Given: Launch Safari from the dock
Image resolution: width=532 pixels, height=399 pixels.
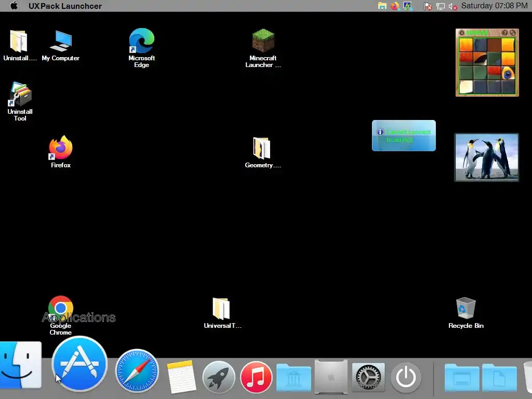Looking at the screenshot, I should pyautogui.click(x=137, y=370).
